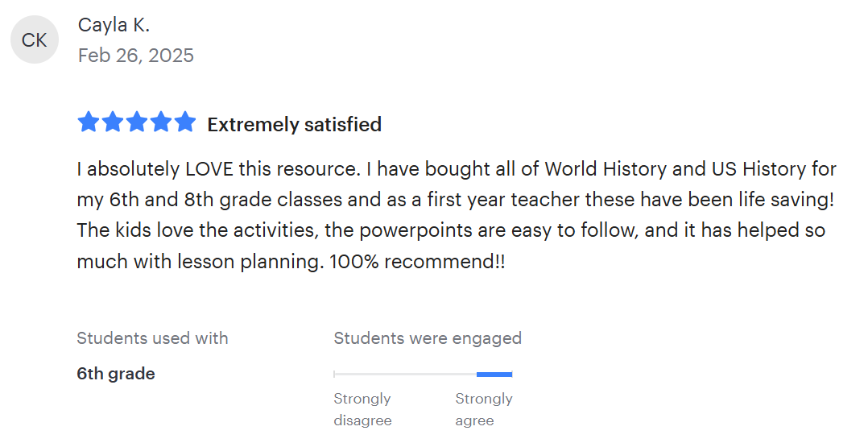Click the CK avatar circle
The image size is (868, 443).
pyautogui.click(x=35, y=40)
